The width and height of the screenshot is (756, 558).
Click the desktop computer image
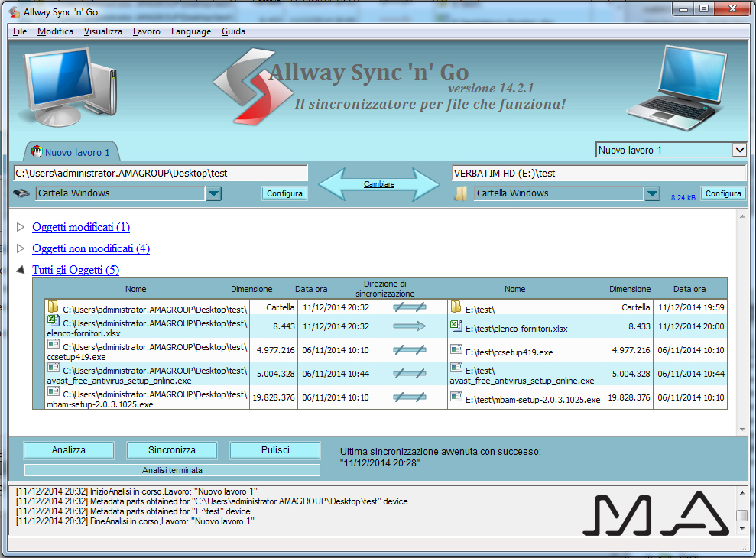[69, 87]
